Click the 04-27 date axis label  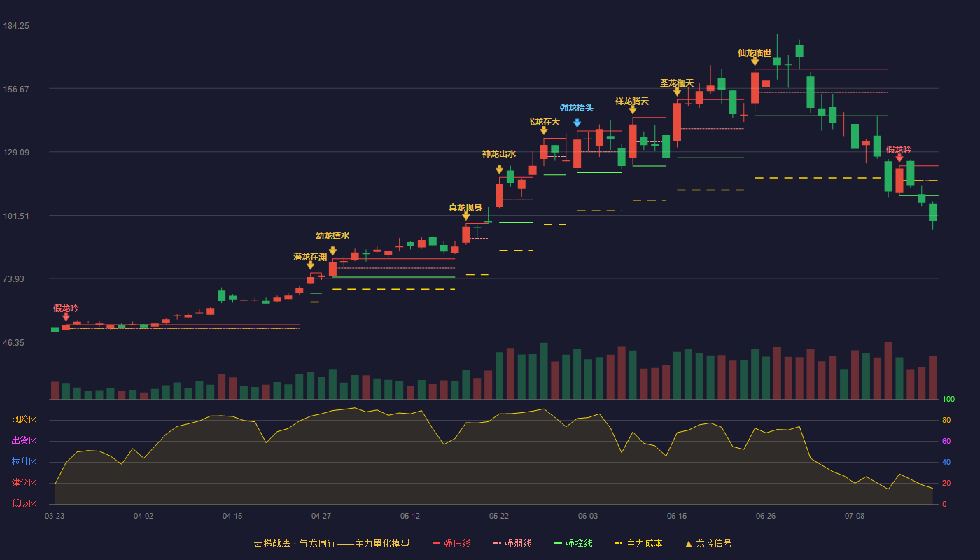[321, 516]
